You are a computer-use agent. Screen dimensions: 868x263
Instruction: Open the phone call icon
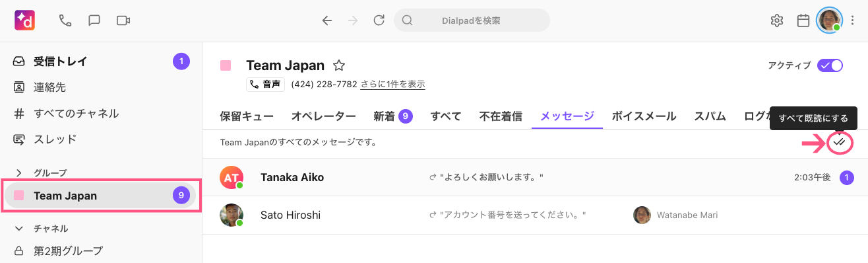pos(65,20)
